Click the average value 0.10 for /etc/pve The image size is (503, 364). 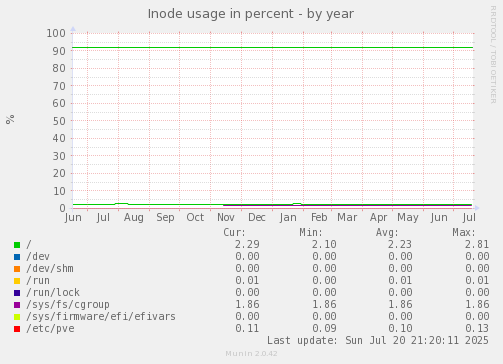click(x=400, y=328)
